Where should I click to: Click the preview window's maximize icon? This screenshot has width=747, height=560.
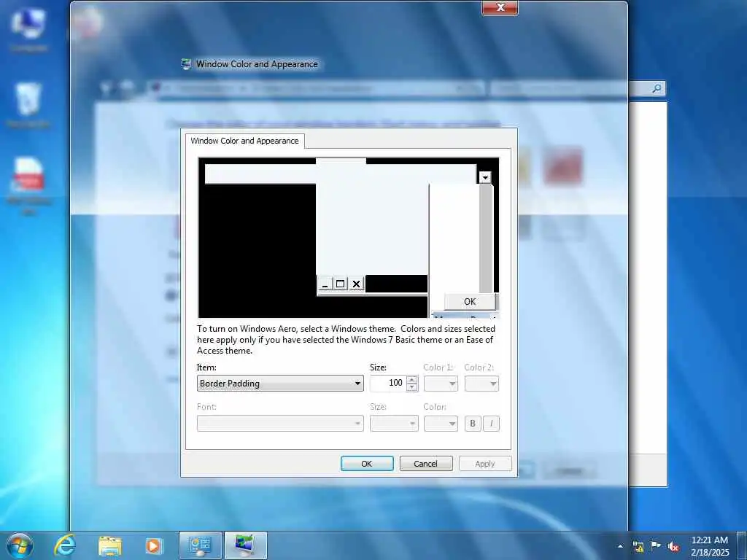(x=340, y=284)
